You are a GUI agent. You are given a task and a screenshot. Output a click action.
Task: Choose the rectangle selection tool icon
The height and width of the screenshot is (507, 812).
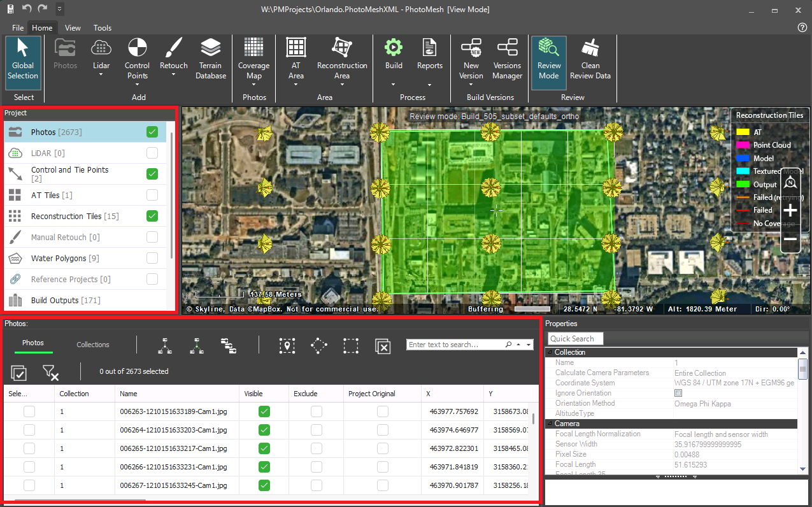[x=351, y=345]
